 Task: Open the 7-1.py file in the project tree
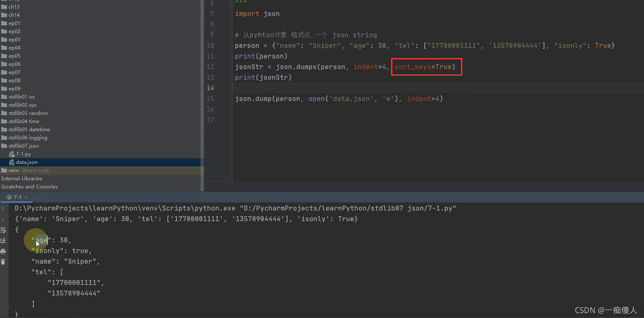pos(23,154)
